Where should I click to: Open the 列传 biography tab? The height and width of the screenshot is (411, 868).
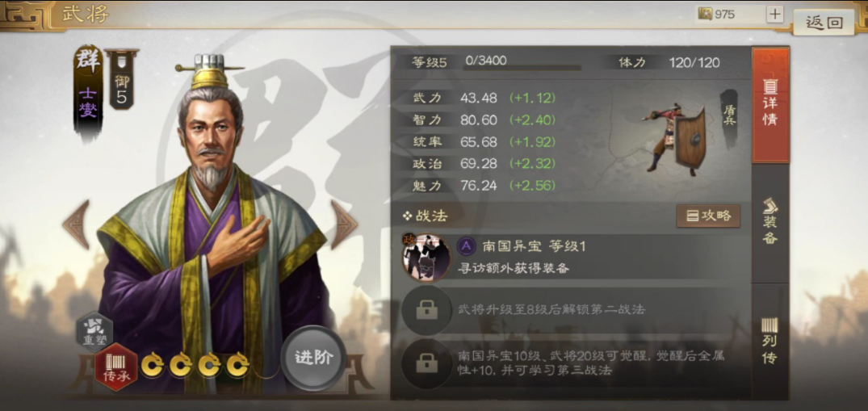[770, 341]
